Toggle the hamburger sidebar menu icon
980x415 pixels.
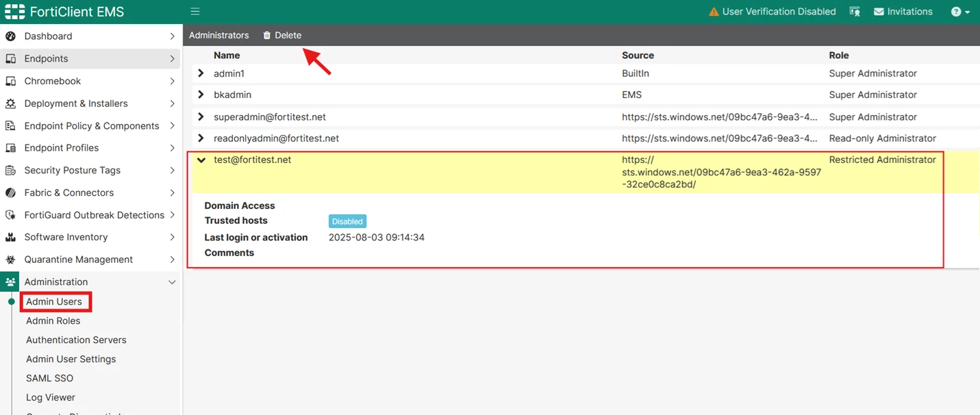(195, 12)
